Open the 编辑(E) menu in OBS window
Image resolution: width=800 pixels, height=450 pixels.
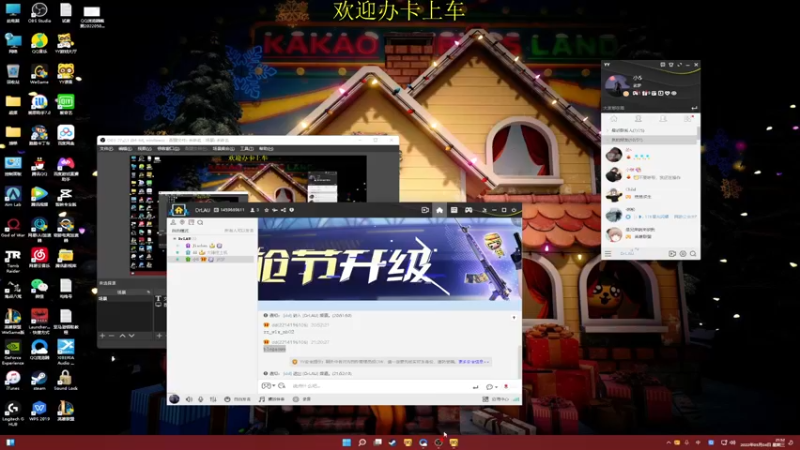[125, 148]
